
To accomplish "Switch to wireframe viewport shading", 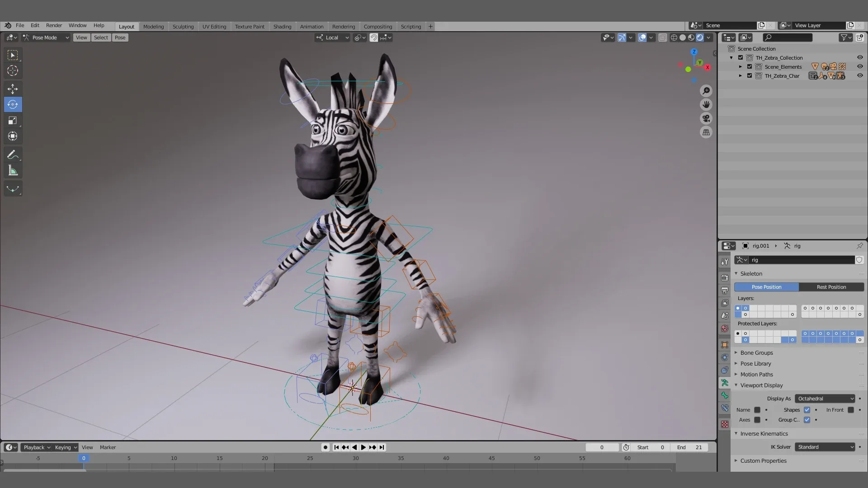I will [674, 38].
